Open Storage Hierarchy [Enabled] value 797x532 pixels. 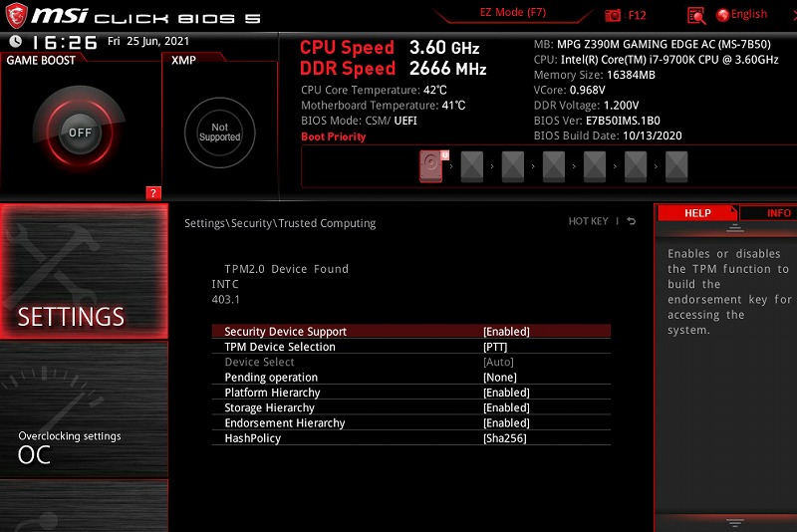pyautogui.click(x=506, y=408)
